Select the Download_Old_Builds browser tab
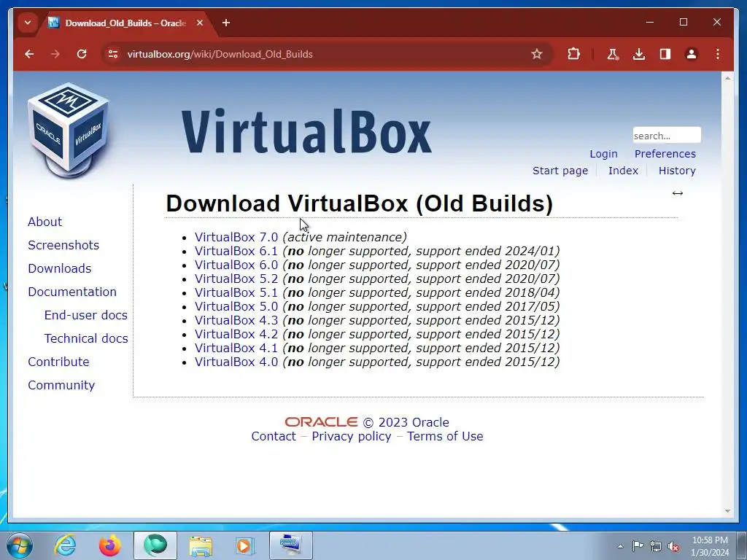Screen dimensions: 747x560 (125, 23)
